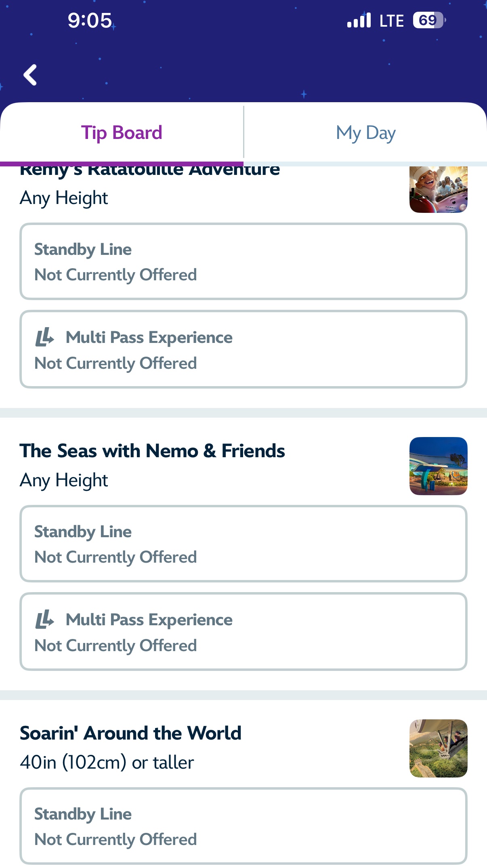Tap Nemo & Friends Multi Pass Experience card

tap(243, 632)
